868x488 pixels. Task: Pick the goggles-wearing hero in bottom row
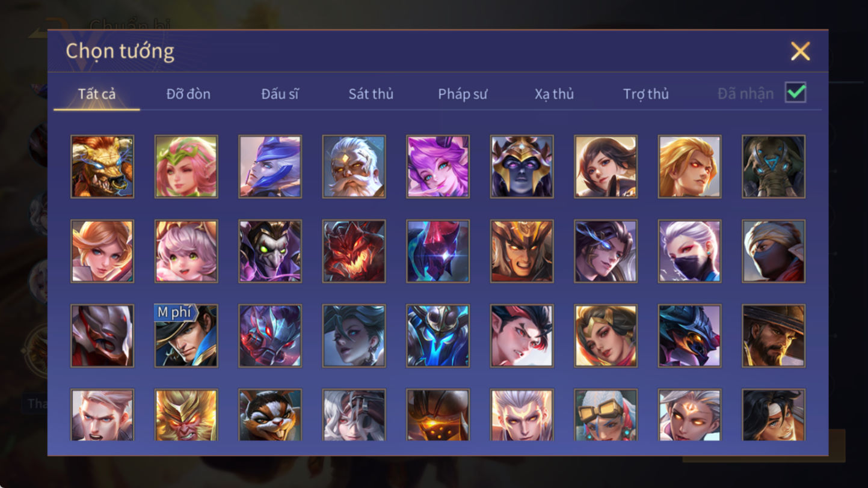[606, 415]
